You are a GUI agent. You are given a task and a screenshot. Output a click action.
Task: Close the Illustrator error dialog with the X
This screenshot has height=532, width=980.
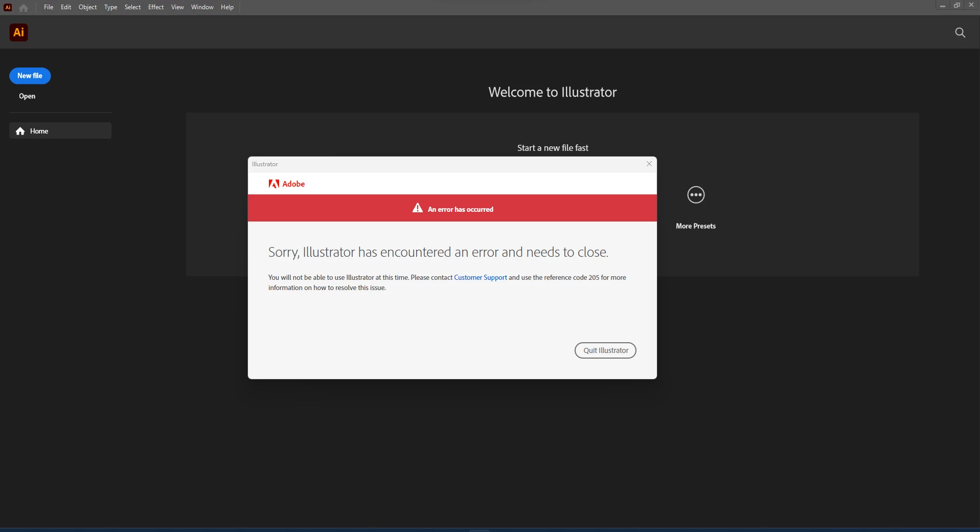pyautogui.click(x=649, y=164)
